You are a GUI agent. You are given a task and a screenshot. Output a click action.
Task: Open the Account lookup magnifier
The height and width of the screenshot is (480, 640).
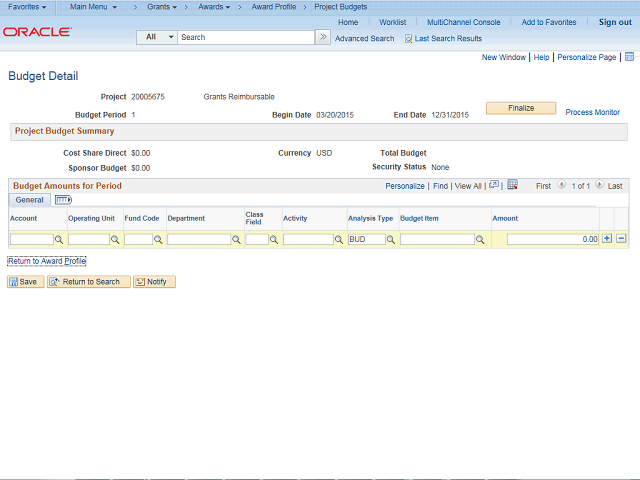(59, 240)
